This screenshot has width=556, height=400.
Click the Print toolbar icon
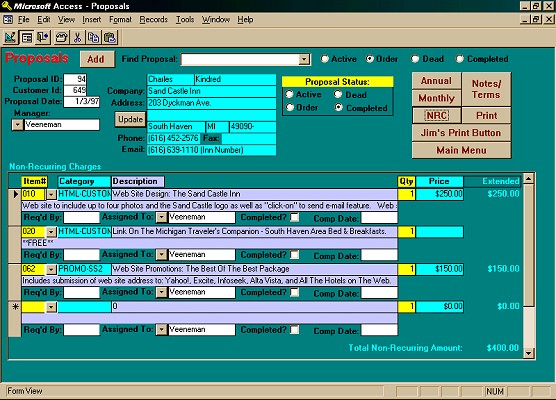(62, 37)
